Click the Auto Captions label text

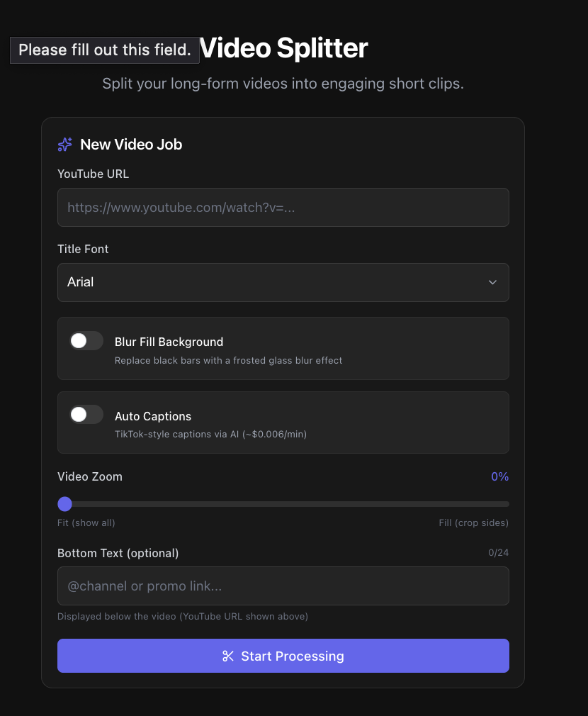coord(153,416)
